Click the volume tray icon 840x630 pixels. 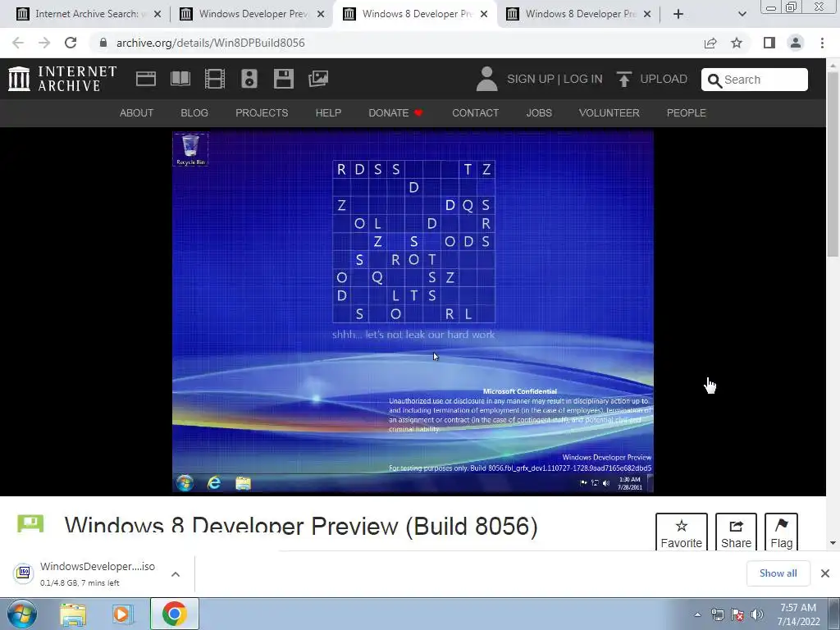click(757, 614)
